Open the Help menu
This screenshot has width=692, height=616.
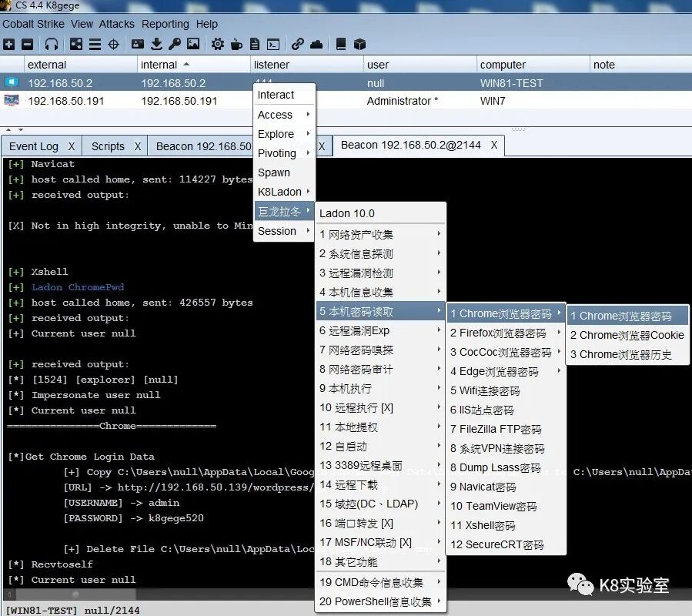click(x=207, y=24)
